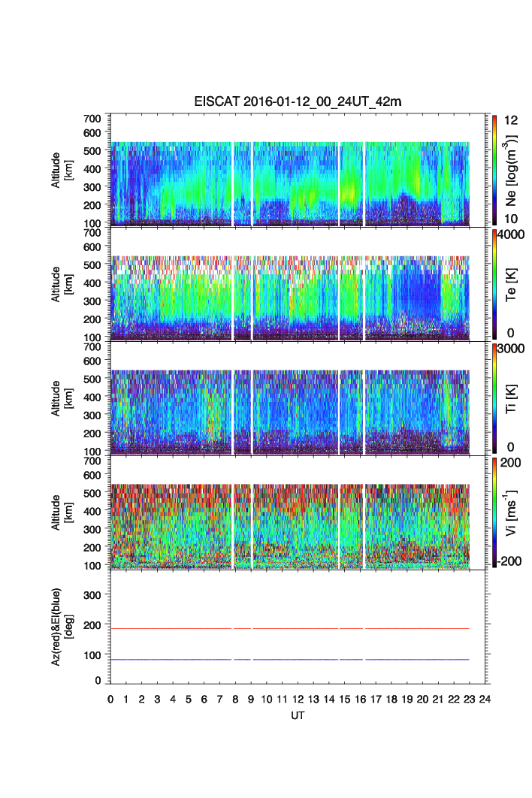This screenshot has width=532, height=798.
Task: Click the Ti color bar maximum 3000
Action: [x=511, y=349]
